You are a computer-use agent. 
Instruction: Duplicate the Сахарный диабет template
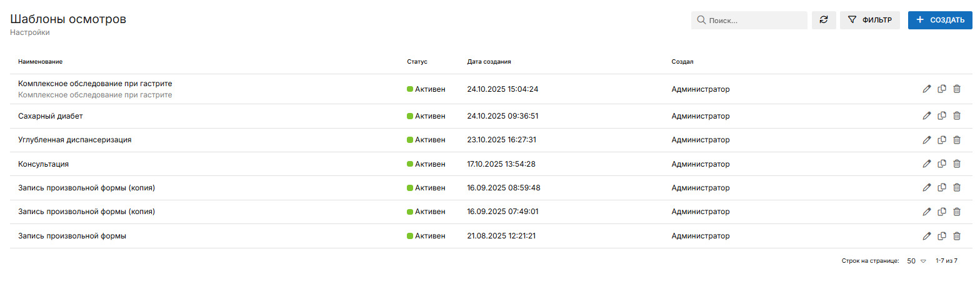click(x=942, y=115)
